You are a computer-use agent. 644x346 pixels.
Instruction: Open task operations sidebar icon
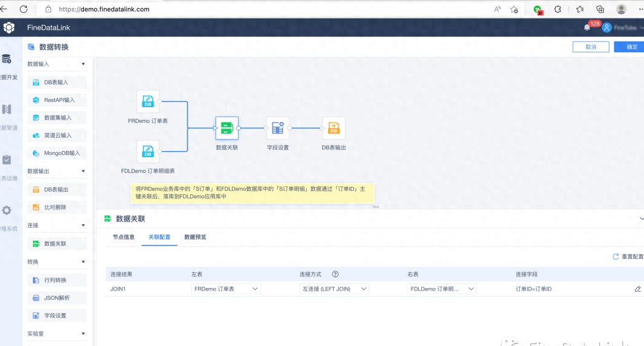(7, 160)
